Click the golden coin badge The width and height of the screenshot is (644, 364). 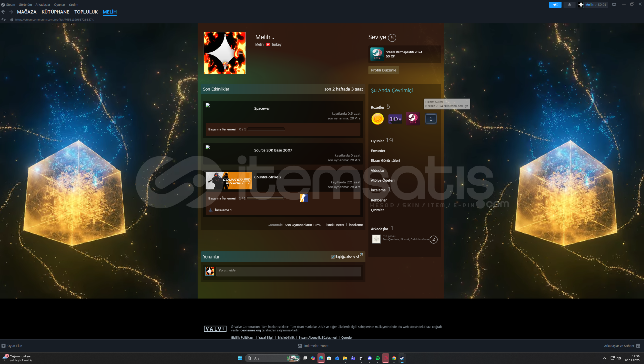[377, 119]
